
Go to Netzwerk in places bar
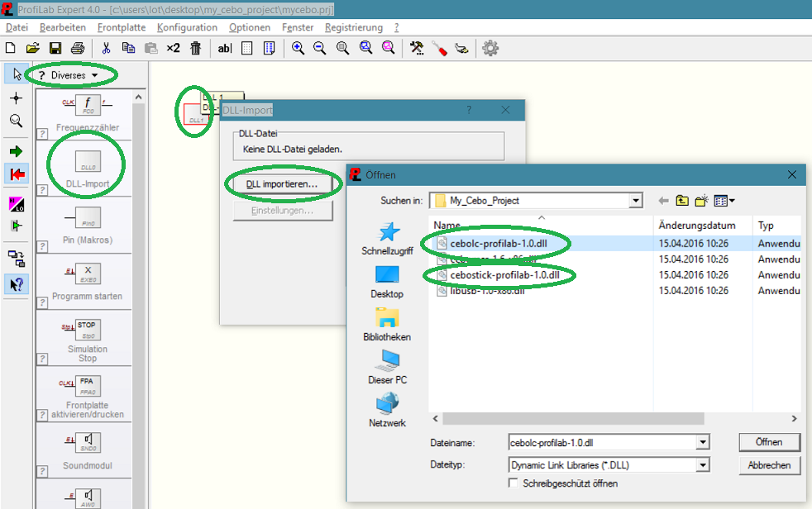point(387,411)
